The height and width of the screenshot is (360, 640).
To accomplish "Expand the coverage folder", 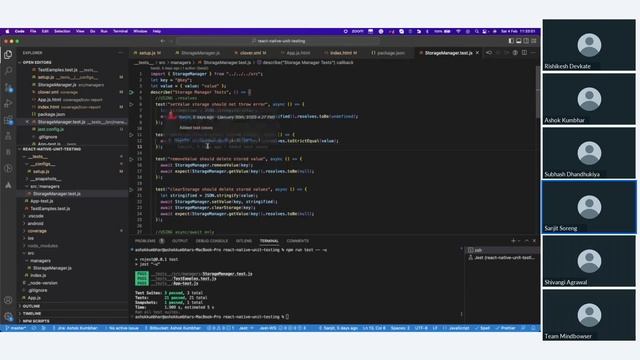I will click(37, 231).
